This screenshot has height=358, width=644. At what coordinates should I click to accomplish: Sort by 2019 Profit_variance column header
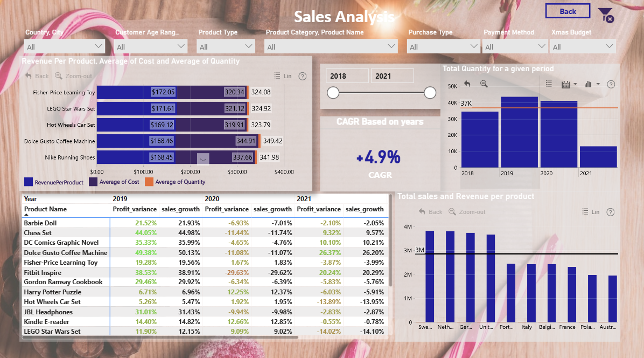coord(135,209)
